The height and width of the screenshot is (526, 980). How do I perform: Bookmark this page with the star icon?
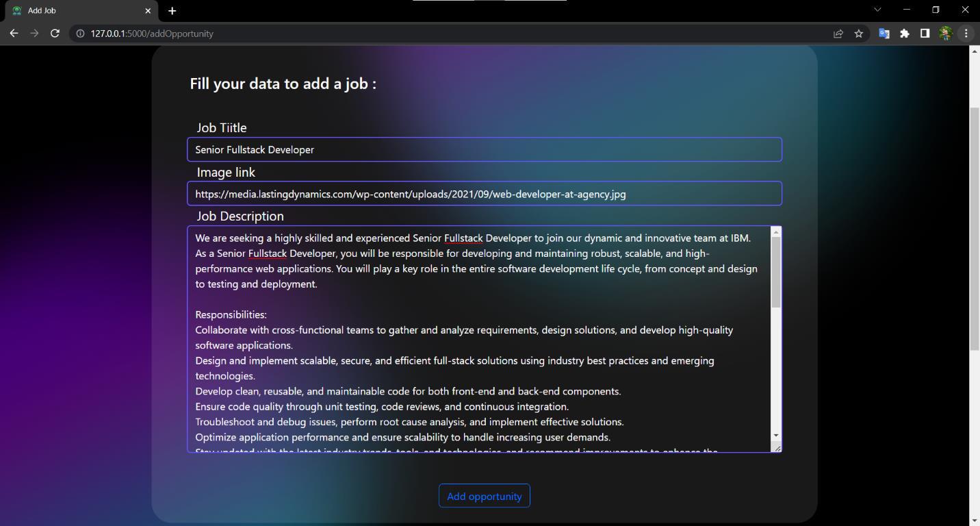[x=858, y=33]
